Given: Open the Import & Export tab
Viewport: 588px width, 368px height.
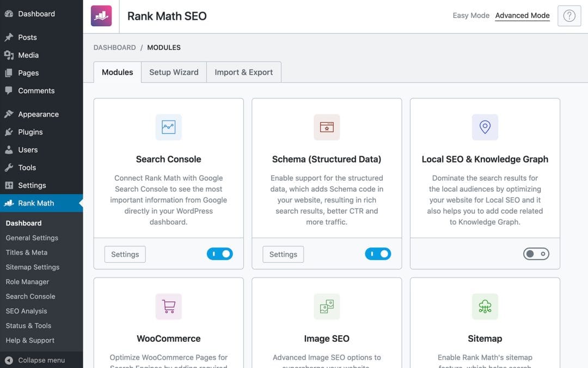Looking at the screenshot, I should [x=243, y=72].
